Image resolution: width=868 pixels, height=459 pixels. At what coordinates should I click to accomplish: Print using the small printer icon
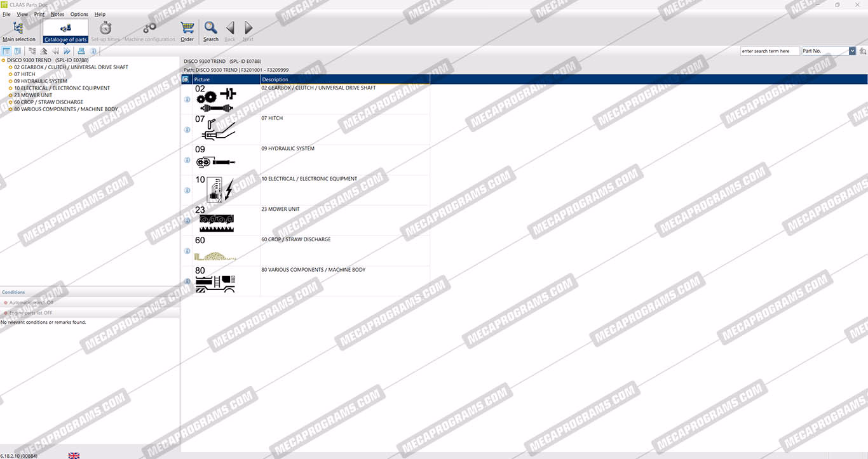click(81, 51)
